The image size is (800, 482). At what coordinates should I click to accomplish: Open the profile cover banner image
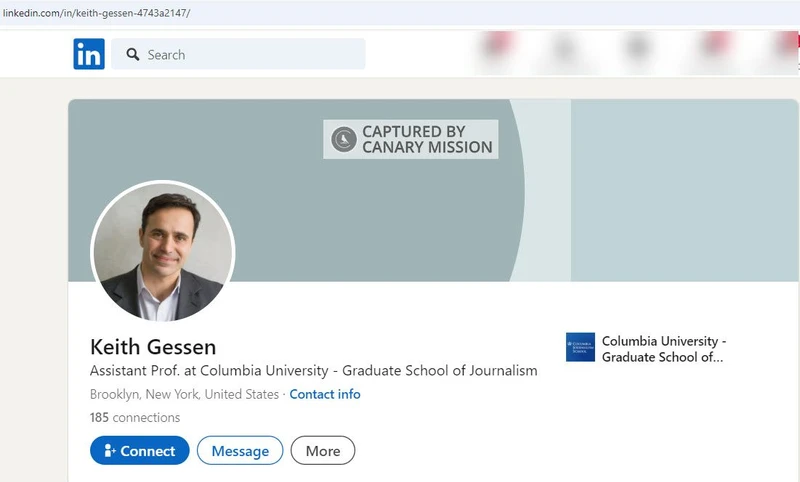(x=434, y=190)
